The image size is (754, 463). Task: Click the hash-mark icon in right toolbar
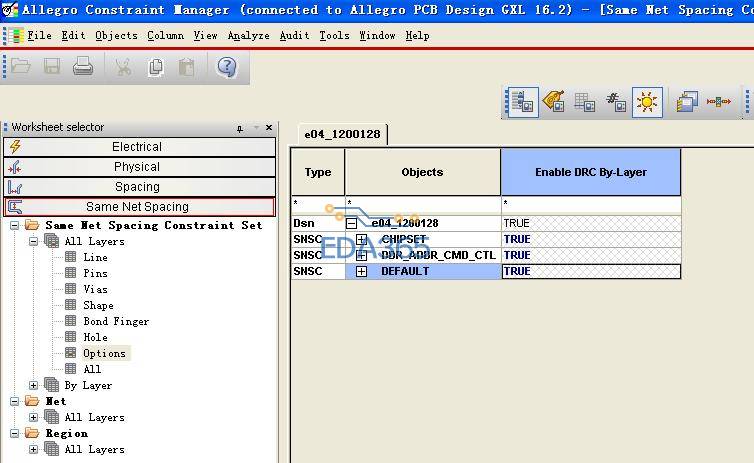(616, 102)
